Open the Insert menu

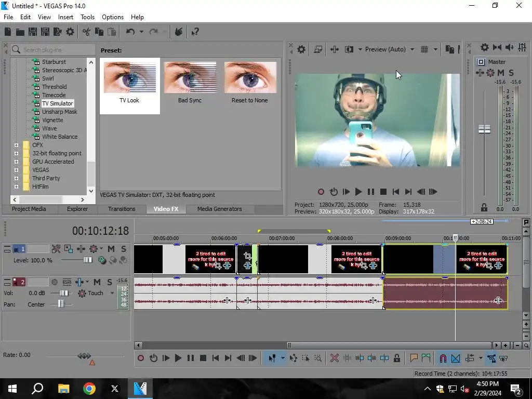tap(65, 17)
